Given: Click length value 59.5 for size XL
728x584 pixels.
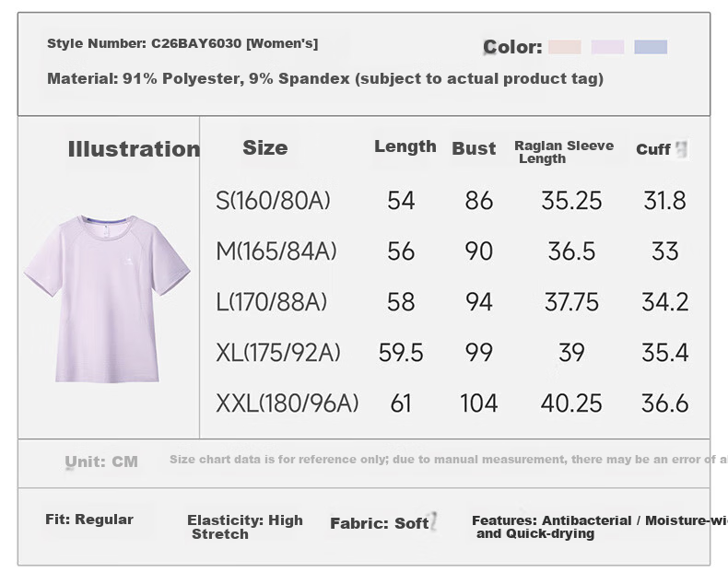Looking at the screenshot, I should click(401, 353).
